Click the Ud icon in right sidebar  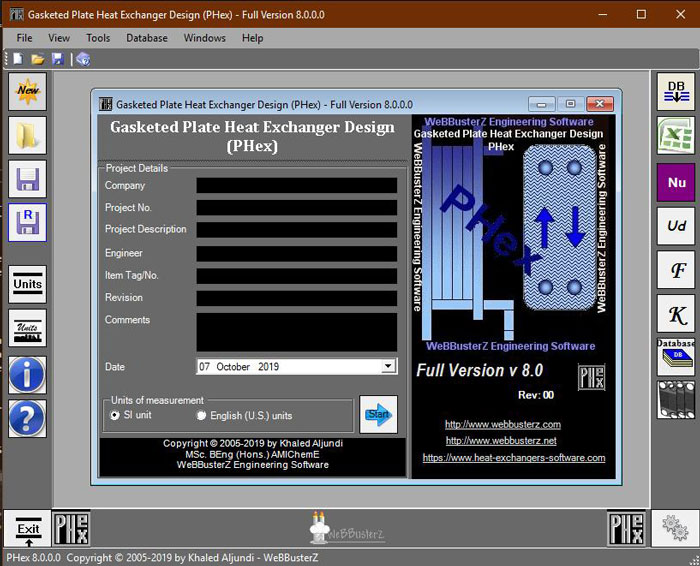click(x=676, y=226)
